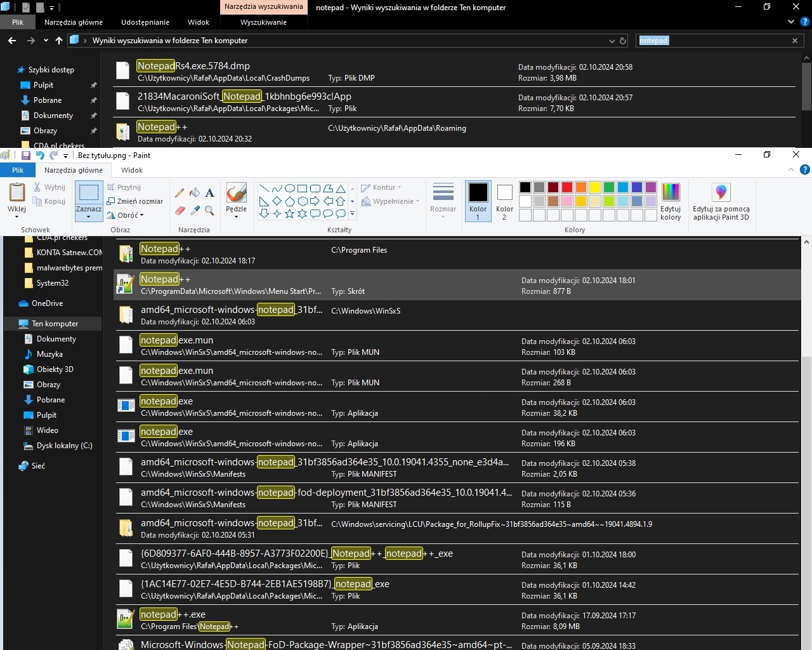812x650 pixels.
Task: Choose the four-point star shape
Action: tap(277, 214)
